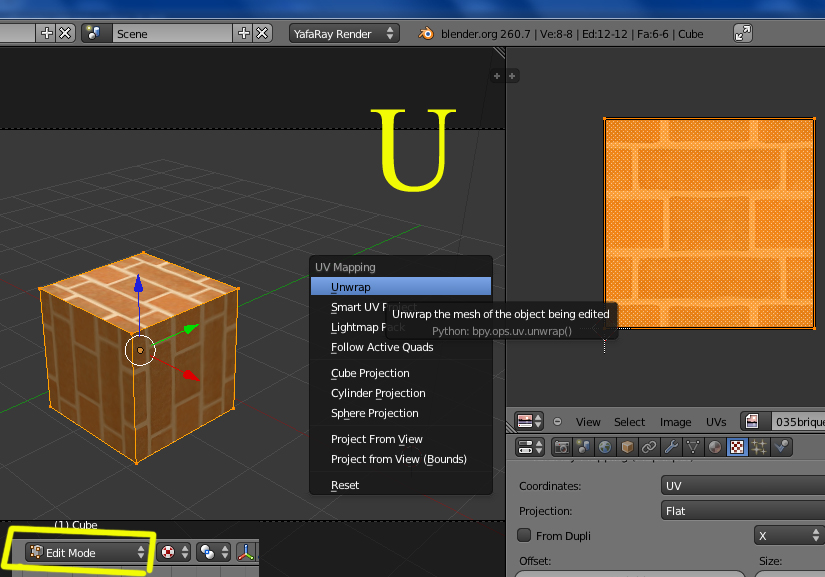Choose Lightmap Pack
This screenshot has height=577, width=825.
pos(401,327)
